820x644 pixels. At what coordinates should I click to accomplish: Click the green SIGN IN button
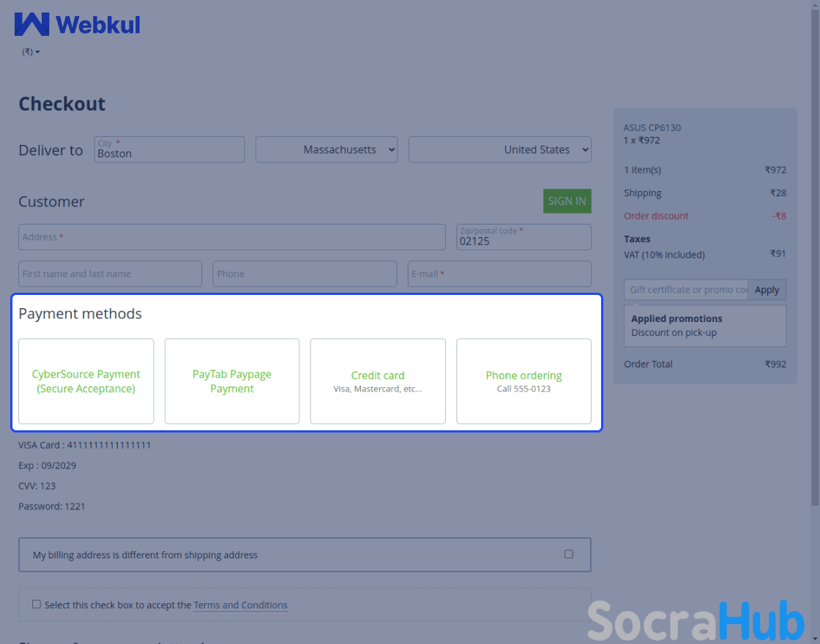click(567, 201)
